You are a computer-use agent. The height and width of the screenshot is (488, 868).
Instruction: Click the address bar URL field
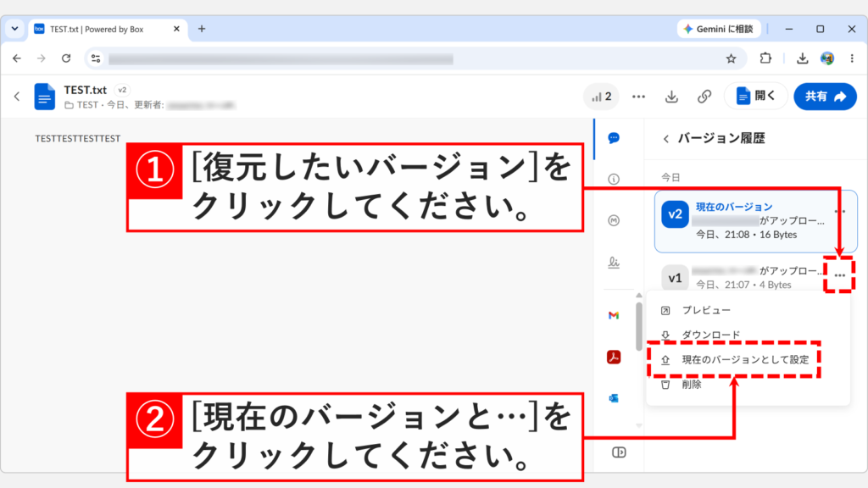coord(415,58)
